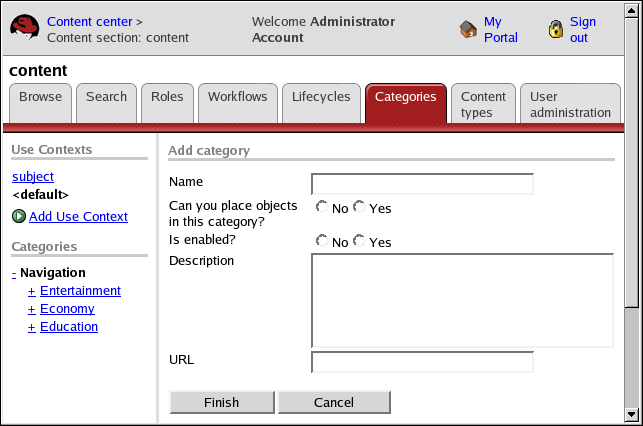Open the Content types tab

coord(483,104)
